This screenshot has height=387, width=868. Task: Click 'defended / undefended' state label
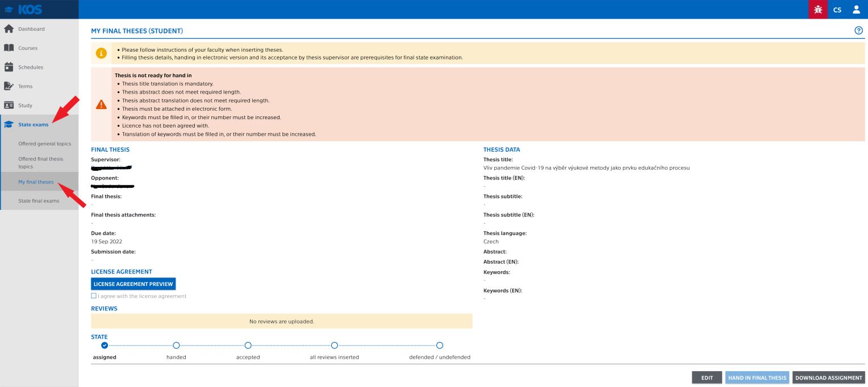(x=440, y=357)
